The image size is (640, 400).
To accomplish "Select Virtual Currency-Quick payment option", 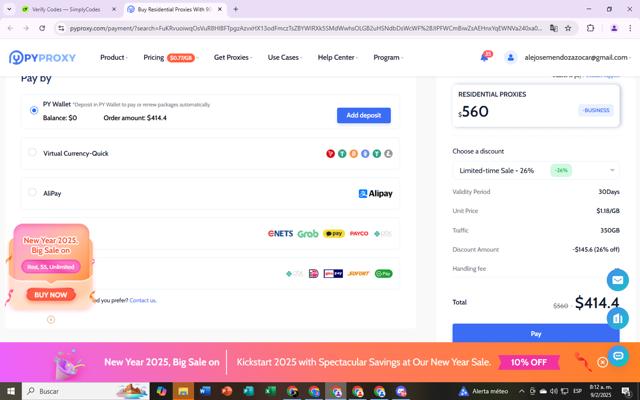I will click(x=32, y=152).
